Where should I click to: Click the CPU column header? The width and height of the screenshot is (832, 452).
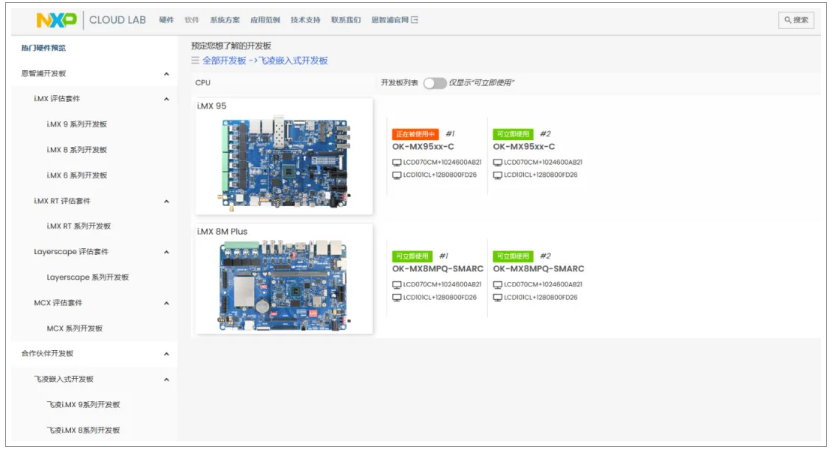coord(203,83)
